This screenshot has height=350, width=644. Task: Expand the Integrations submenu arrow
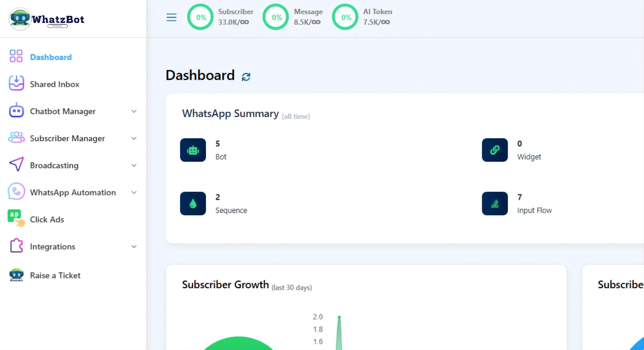coord(134,246)
